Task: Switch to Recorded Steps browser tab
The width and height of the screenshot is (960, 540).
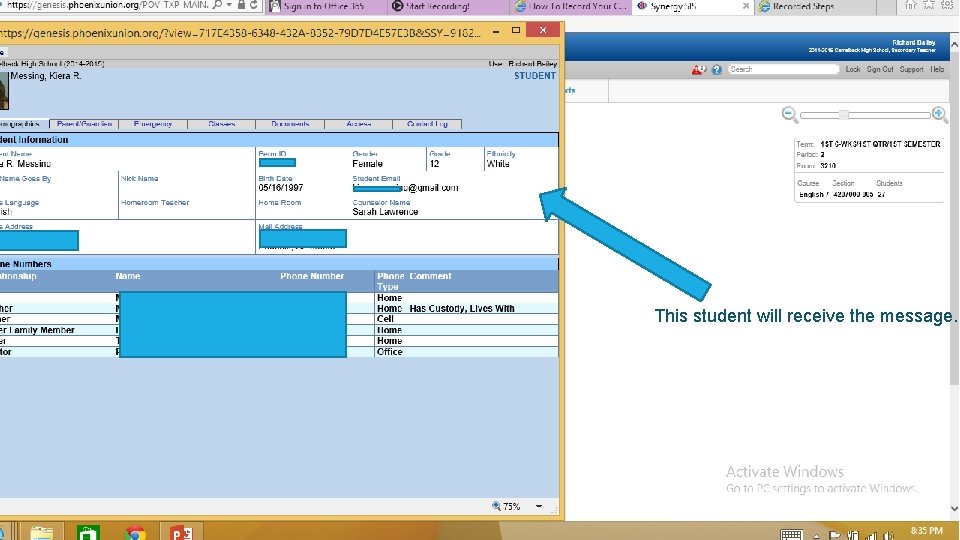Action: click(x=814, y=6)
